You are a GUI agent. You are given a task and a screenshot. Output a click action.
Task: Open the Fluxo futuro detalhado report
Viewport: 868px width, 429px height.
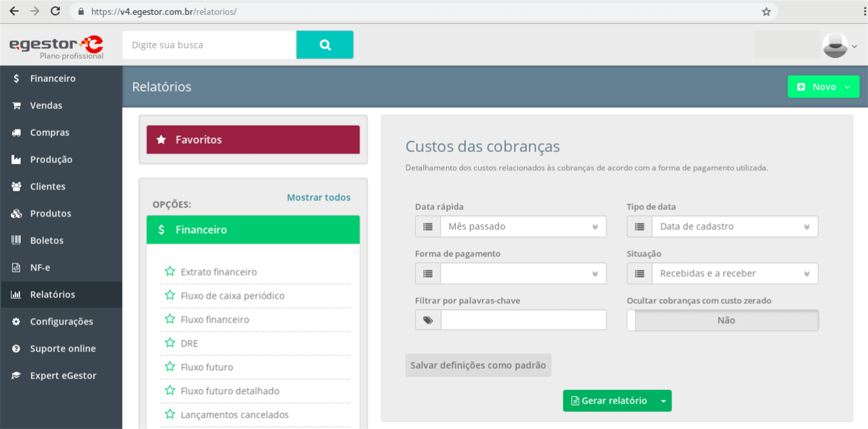coord(230,391)
